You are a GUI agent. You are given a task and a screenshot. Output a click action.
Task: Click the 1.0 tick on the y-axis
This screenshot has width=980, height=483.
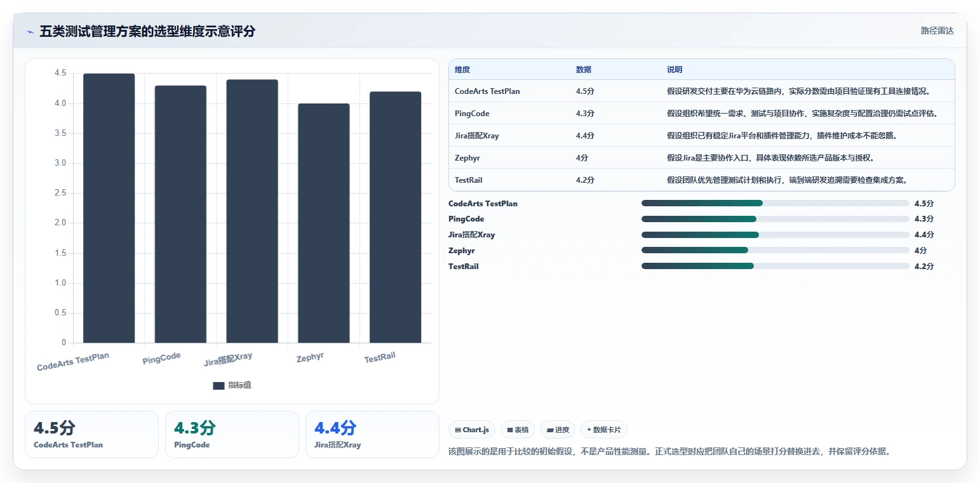point(60,283)
